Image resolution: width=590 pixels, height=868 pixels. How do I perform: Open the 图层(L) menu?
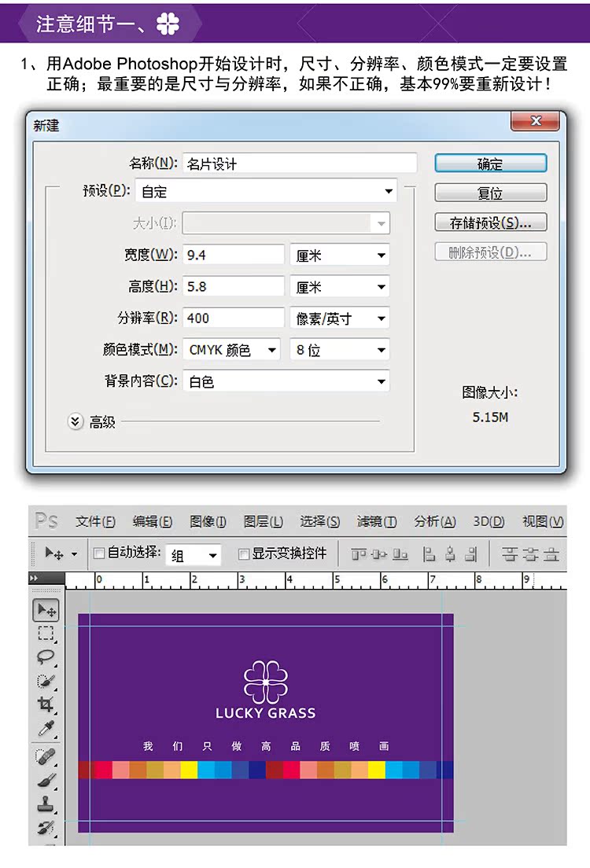pyautogui.click(x=264, y=521)
